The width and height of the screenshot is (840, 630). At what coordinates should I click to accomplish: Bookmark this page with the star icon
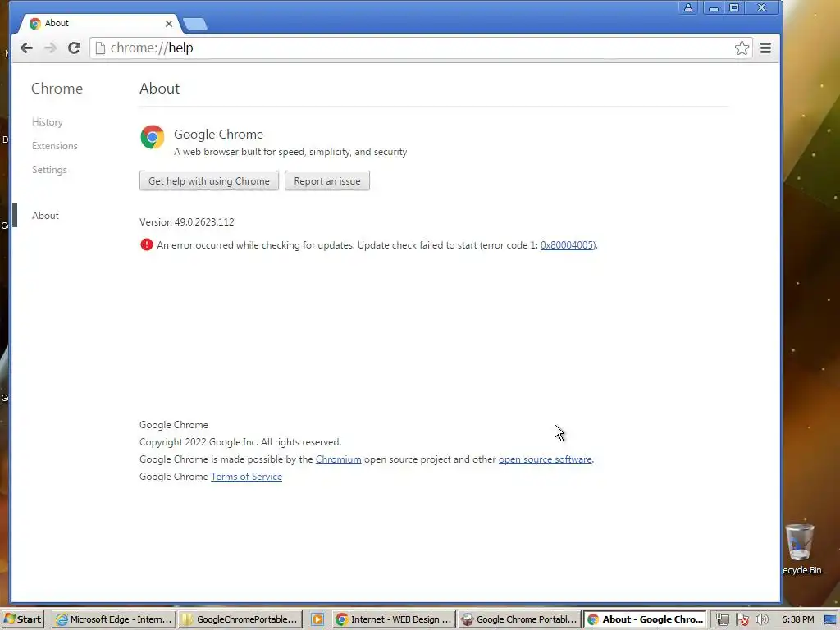coord(742,48)
